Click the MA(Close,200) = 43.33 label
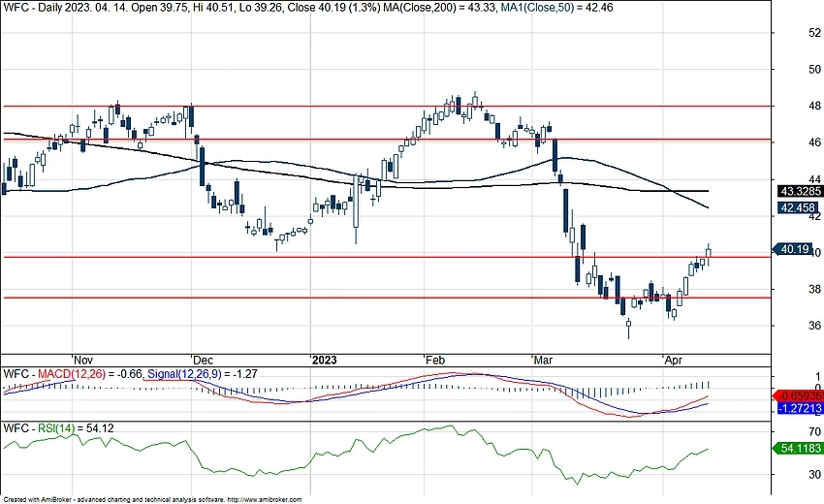Viewport: 824px width, 504px height. pyautogui.click(x=438, y=8)
